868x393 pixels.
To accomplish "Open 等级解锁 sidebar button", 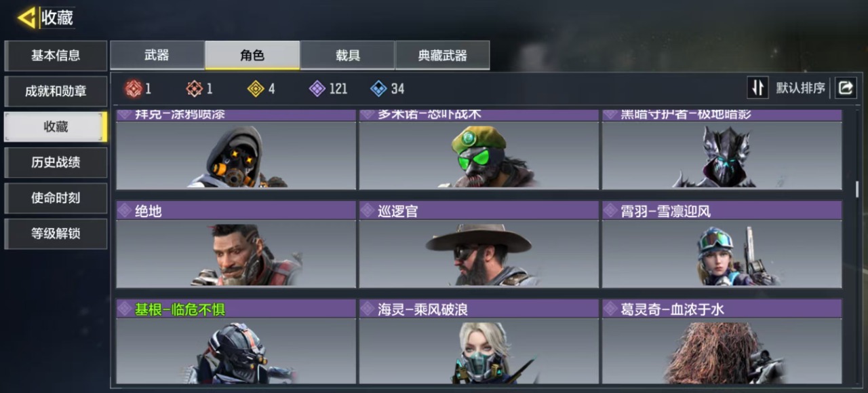I will [x=56, y=233].
